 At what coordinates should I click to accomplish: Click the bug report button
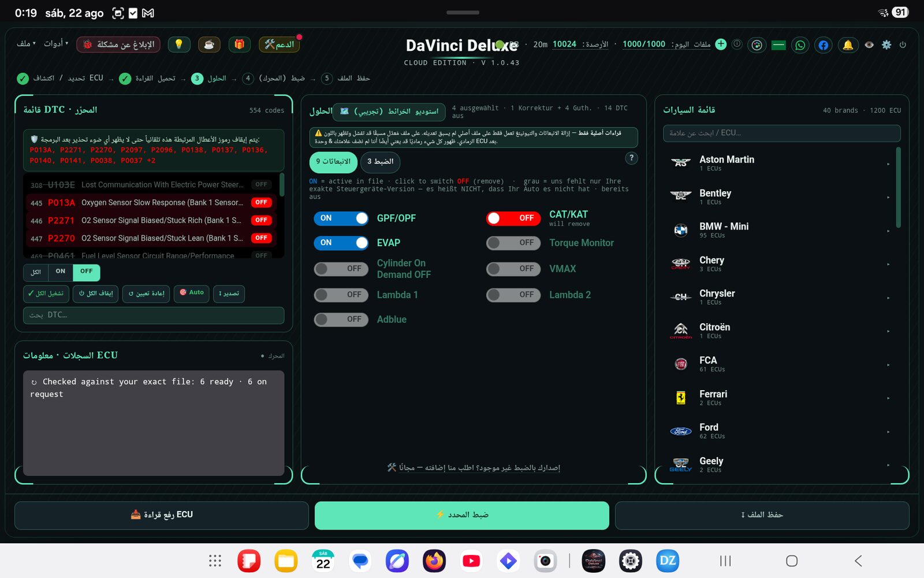click(x=118, y=45)
